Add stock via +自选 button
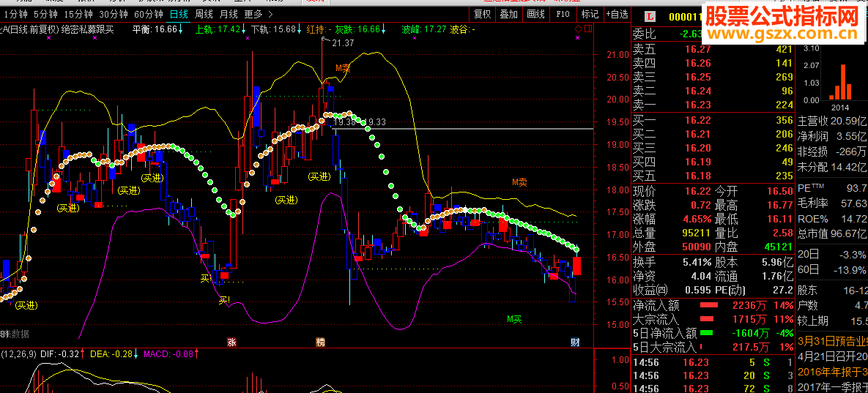The width and height of the screenshot is (868, 393). pos(617,14)
